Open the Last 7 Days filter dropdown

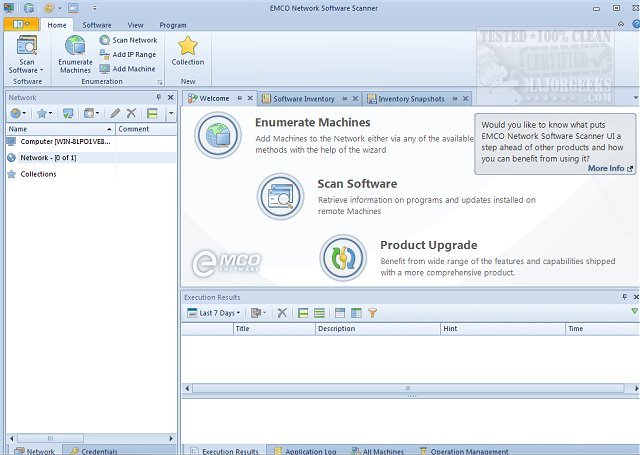(x=214, y=313)
